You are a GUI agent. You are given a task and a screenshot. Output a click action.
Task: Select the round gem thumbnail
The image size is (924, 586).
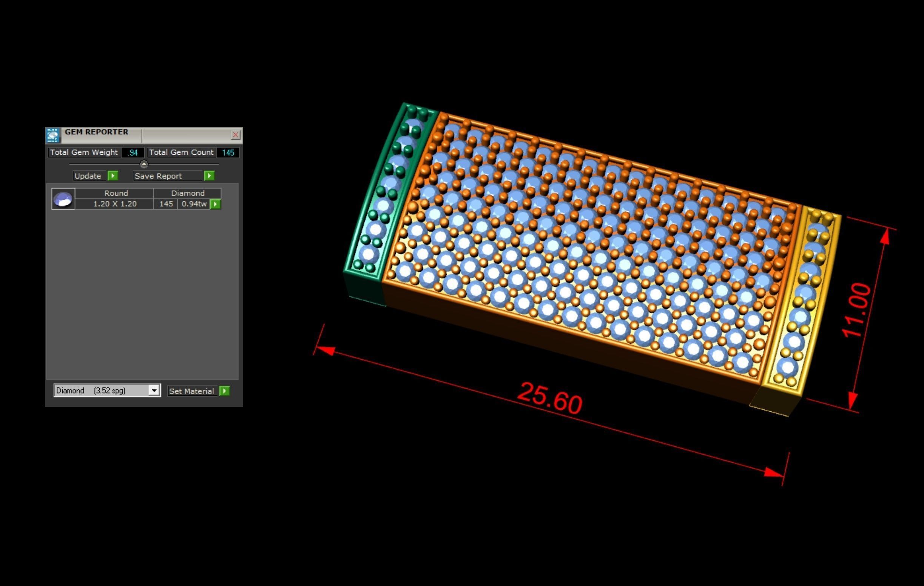pyautogui.click(x=63, y=198)
